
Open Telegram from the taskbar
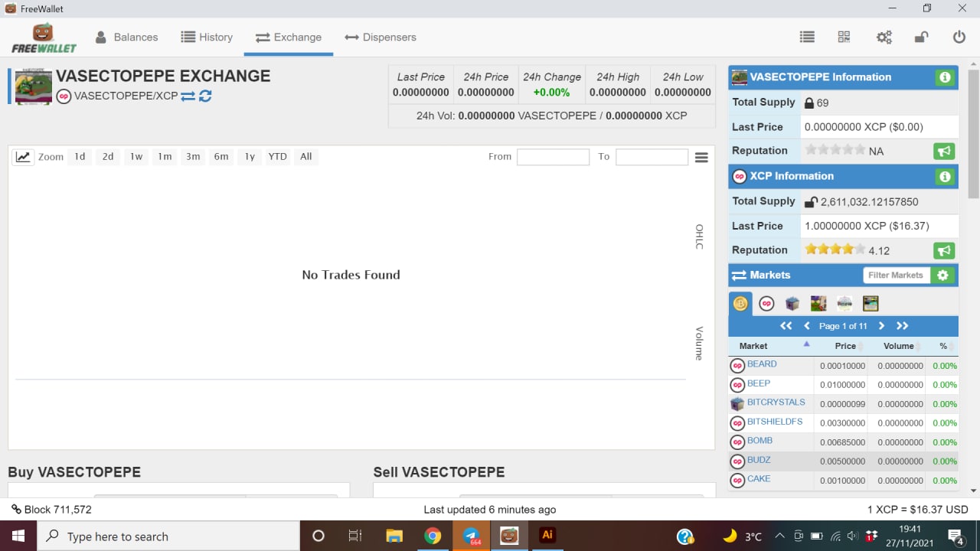(472, 536)
